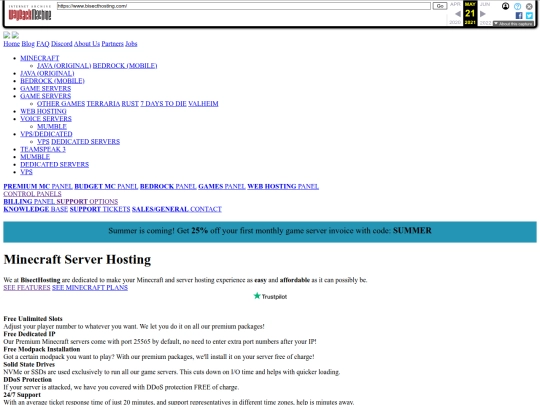Image resolution: width=540 pixels, height=405 pixels.
Task: Go to previous capture arrow
Action: [x=458, y=14]
